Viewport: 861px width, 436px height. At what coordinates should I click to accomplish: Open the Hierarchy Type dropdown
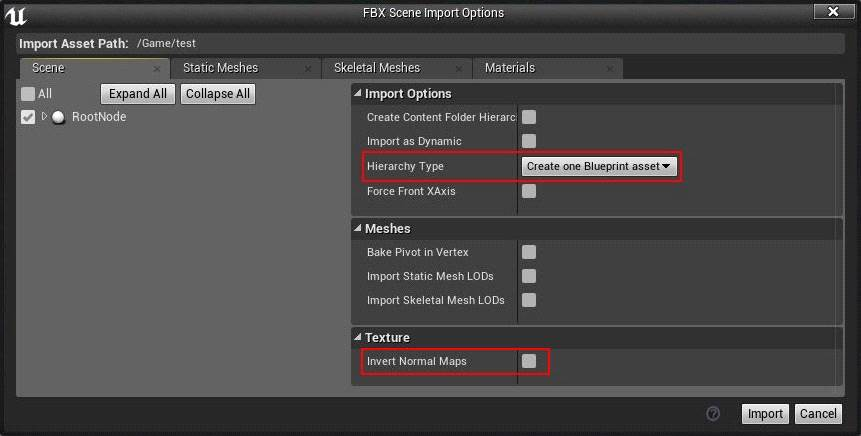(599, 166)
